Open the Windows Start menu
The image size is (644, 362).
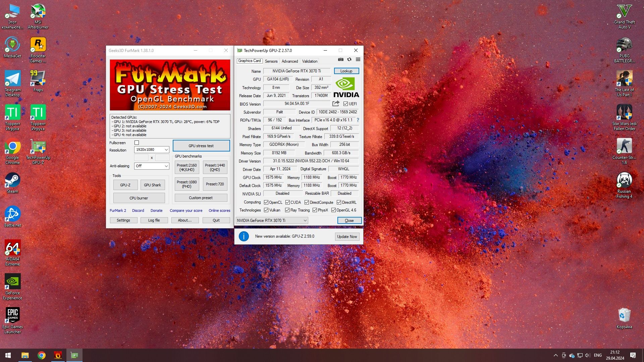[8, 355]
